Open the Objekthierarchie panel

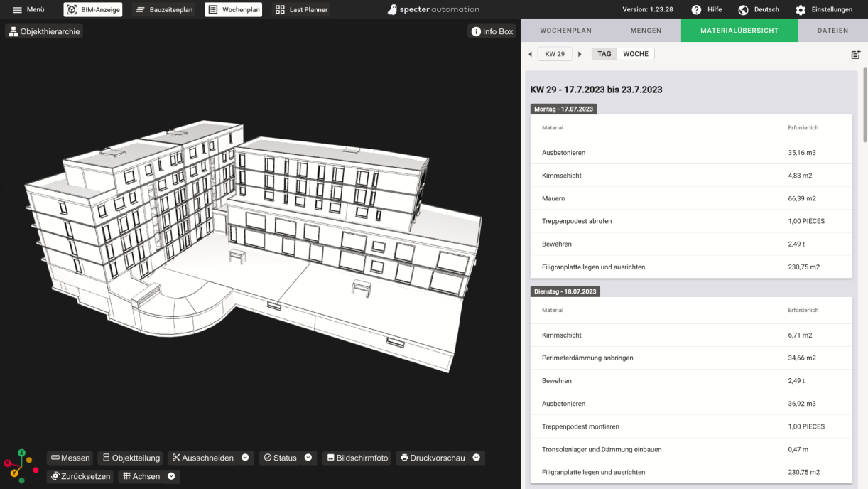coord(45,31)
